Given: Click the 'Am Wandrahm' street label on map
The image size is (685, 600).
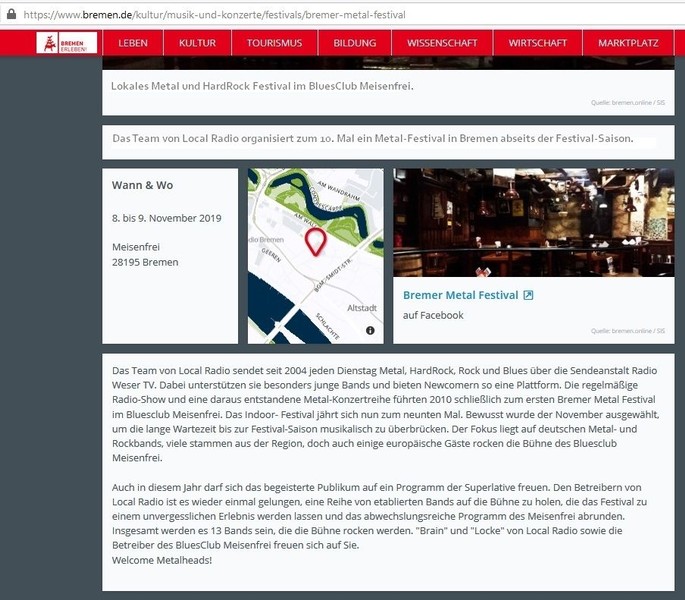Looking at the screenshot, I should click(x=339, y=191).
